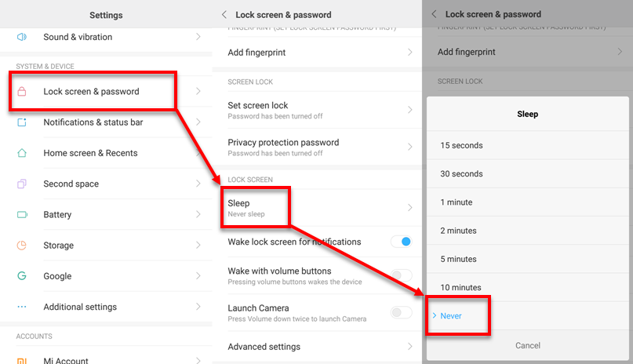This screenshot has width=633, height=364.
Task: Click the Lock screen padlock icon
Action: coord(22,92)
